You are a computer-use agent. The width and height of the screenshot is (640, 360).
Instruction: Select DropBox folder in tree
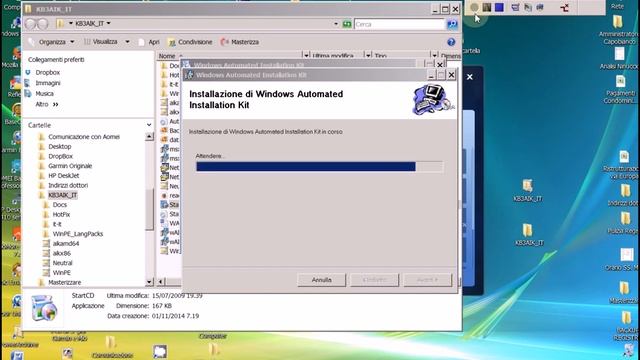[60, 156]
